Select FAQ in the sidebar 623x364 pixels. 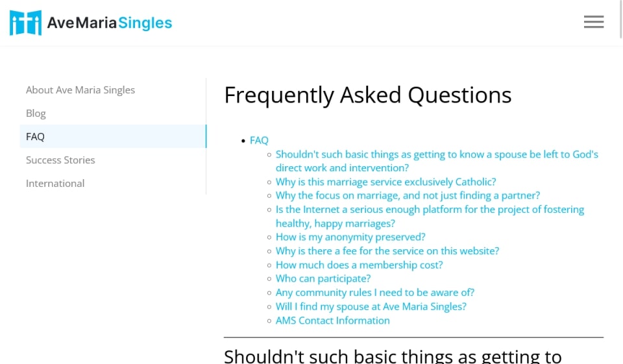[x=35, y=137]
